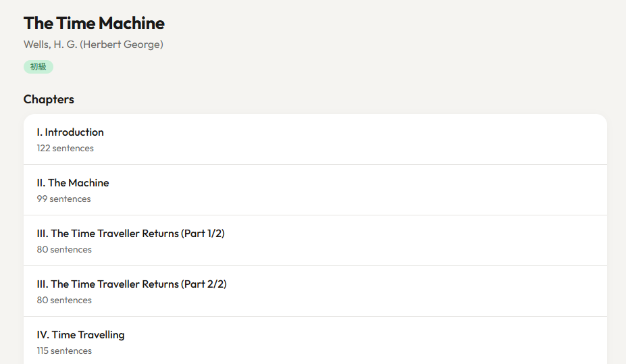Click 80 sentences count under Part 1/2
The image size is (626, 364).
64,250
